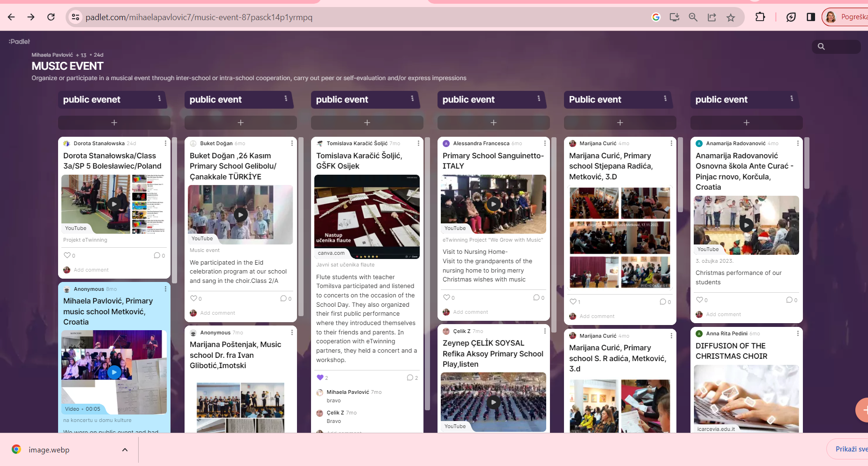Add comment to Alessandra Francesca post

pos(470,312)
